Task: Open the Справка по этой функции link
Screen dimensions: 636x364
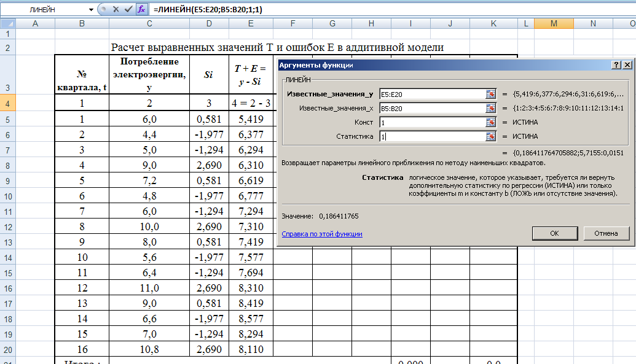Action: 321,234
